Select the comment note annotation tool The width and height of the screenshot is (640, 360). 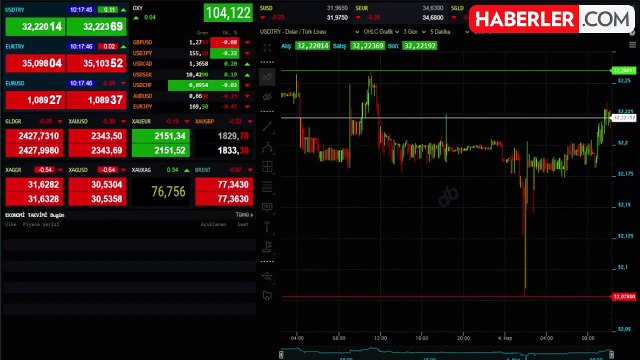tap(267, 207)
